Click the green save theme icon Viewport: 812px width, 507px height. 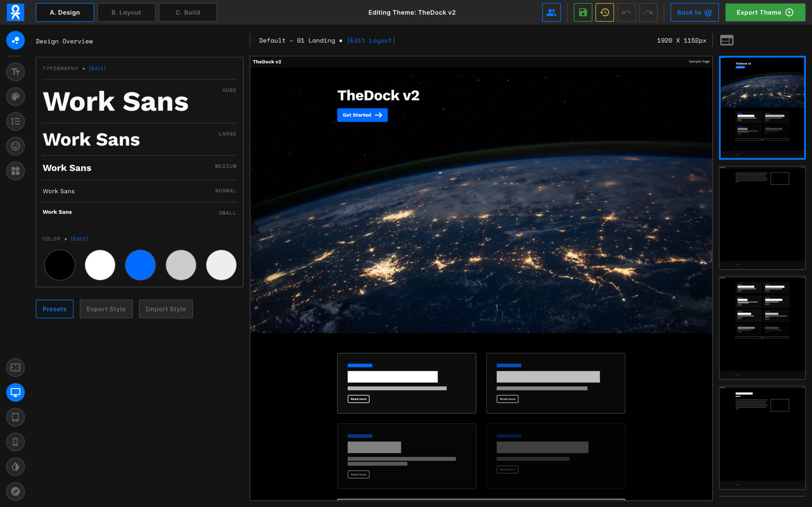(583, 12)
